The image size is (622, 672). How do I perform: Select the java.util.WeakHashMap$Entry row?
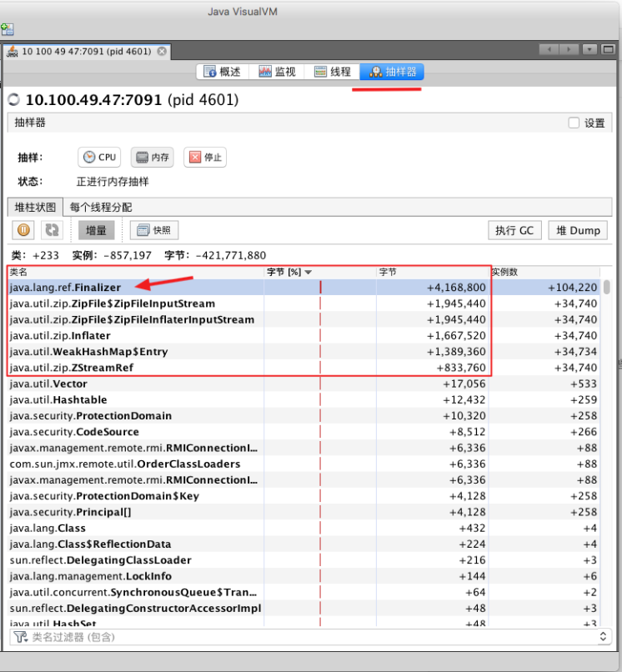click(x=303, y=352)
